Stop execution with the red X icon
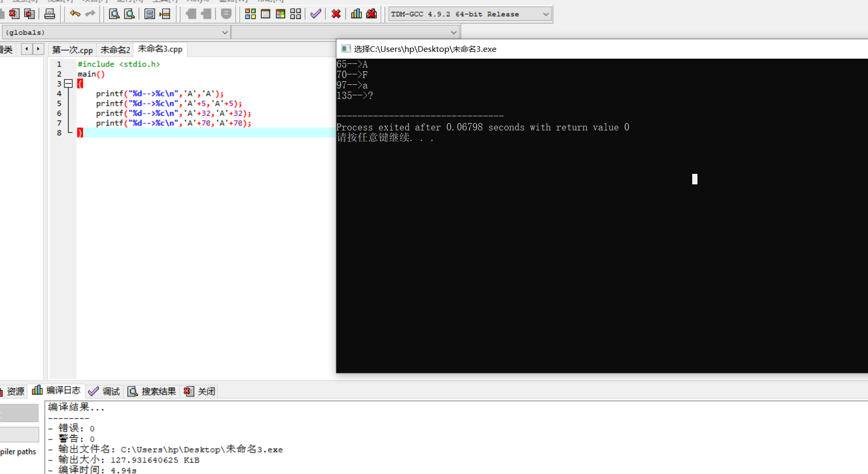 click(336, 14)
